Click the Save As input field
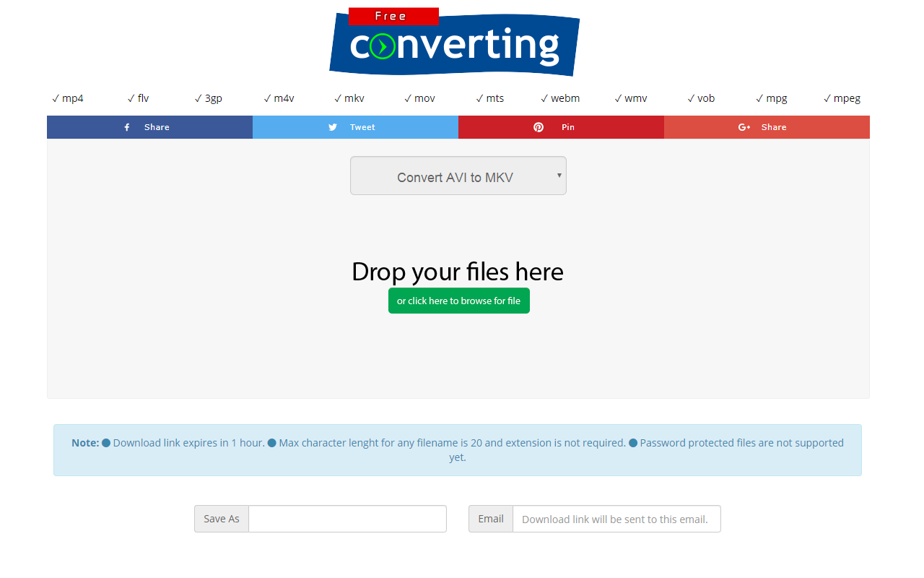 point(347,519)
